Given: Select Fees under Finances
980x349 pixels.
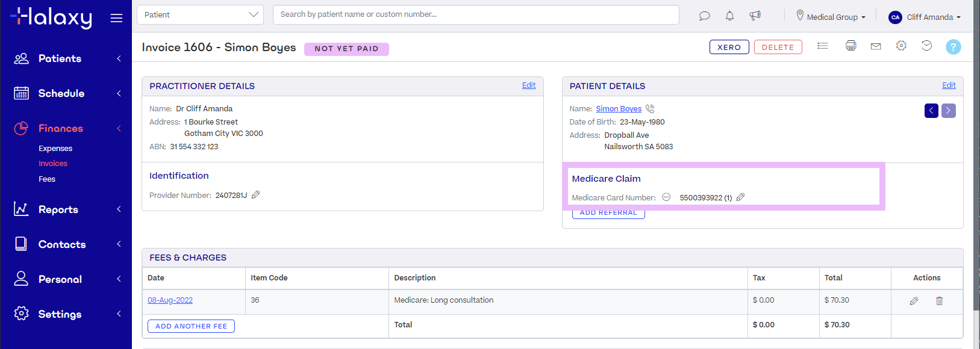Looking at the screenshot, I should pyautogui.click(x=47, y=179).
